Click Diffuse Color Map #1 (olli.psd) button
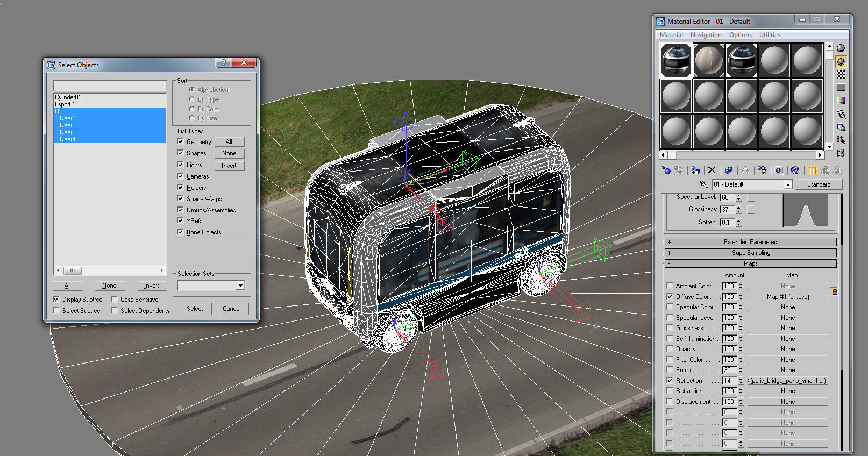The width and height of the screenshot is (868, 456). point(787,297)
